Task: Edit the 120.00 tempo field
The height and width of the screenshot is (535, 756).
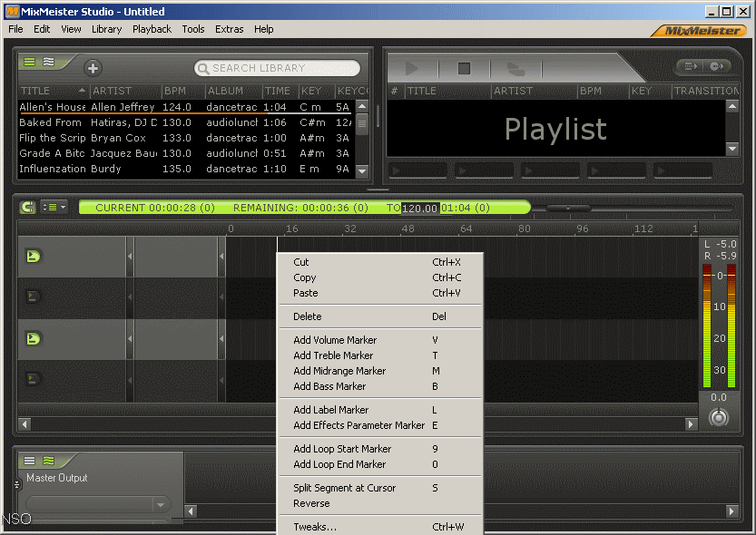Action: [420, 208]
